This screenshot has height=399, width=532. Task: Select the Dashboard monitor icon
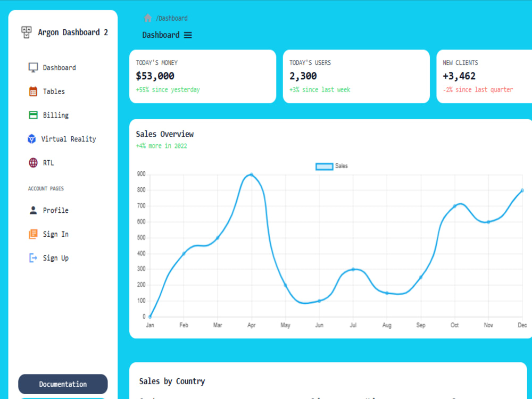tap(32, 67)
